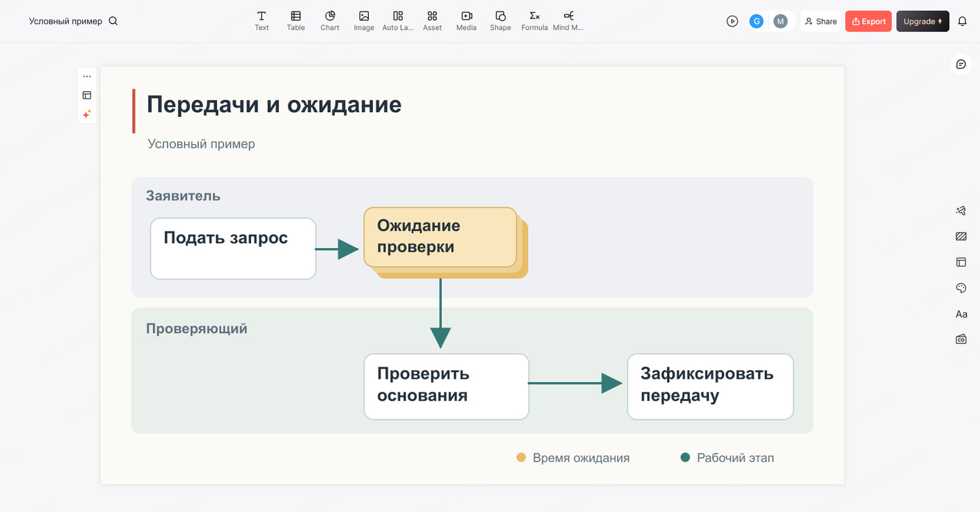Click the green 'Рабочий этап' legend dot
The width and height of the screenshot is (980, 512).
coord(685,458)
